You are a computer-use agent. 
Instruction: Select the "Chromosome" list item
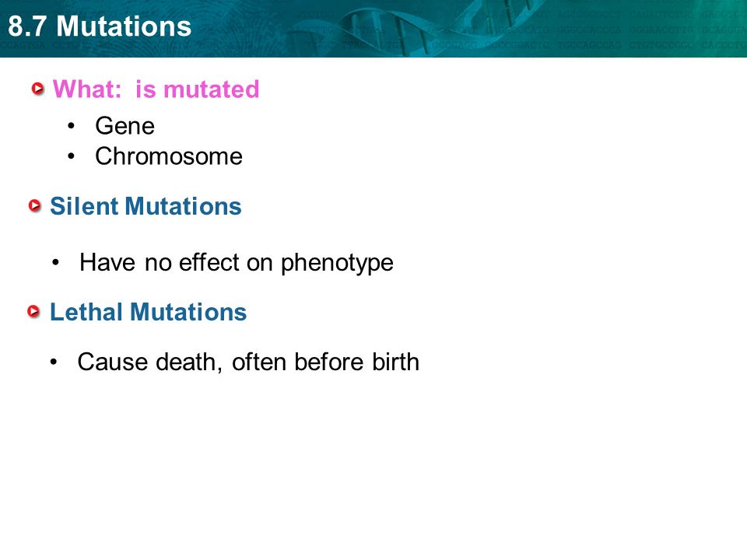coord(169,156)
